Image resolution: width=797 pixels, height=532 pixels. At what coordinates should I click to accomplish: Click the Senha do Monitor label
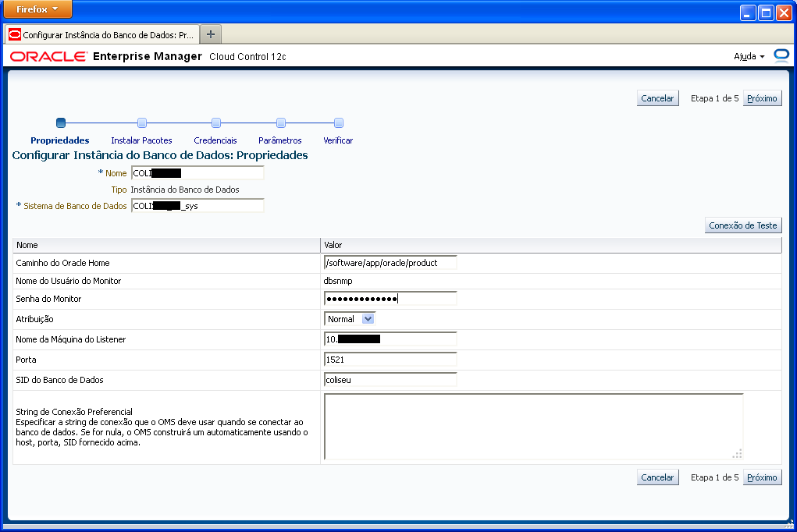click(x=48, y=298)
